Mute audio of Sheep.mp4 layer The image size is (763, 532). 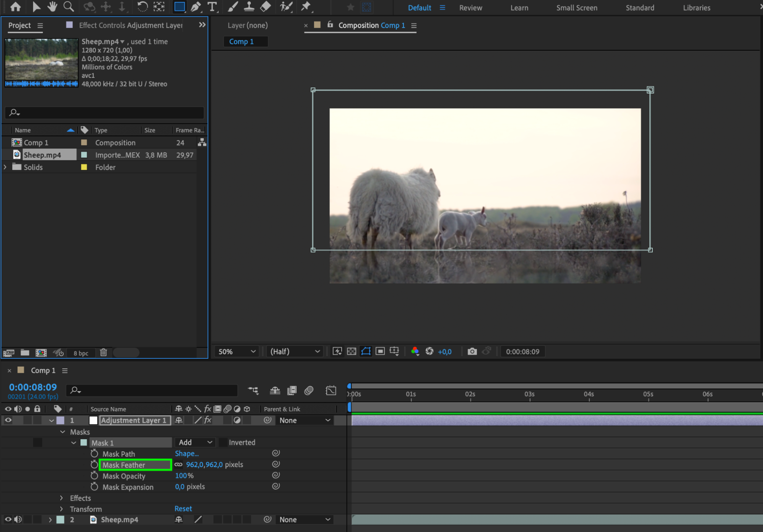pos(18,519)
